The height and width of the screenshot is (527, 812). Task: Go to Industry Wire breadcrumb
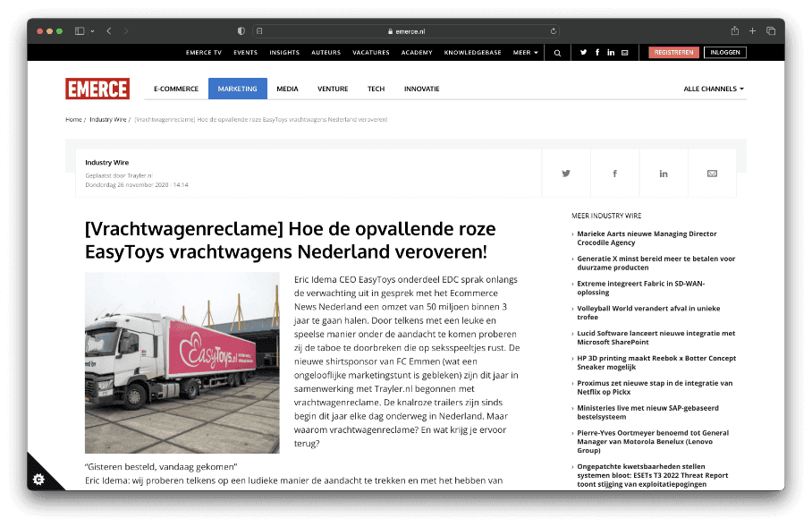point(107,119)
